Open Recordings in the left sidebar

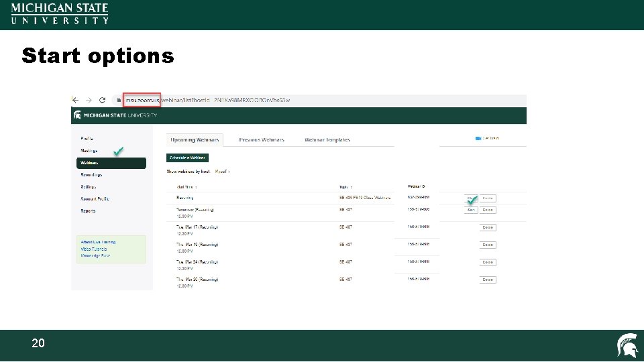(91, 175)
